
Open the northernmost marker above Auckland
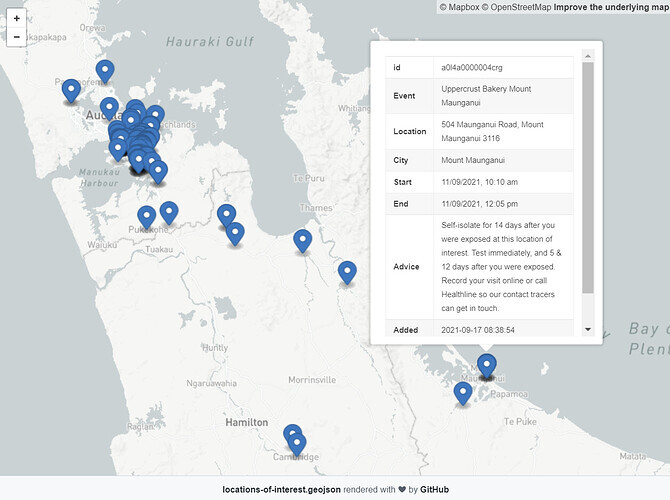(105, 71)
